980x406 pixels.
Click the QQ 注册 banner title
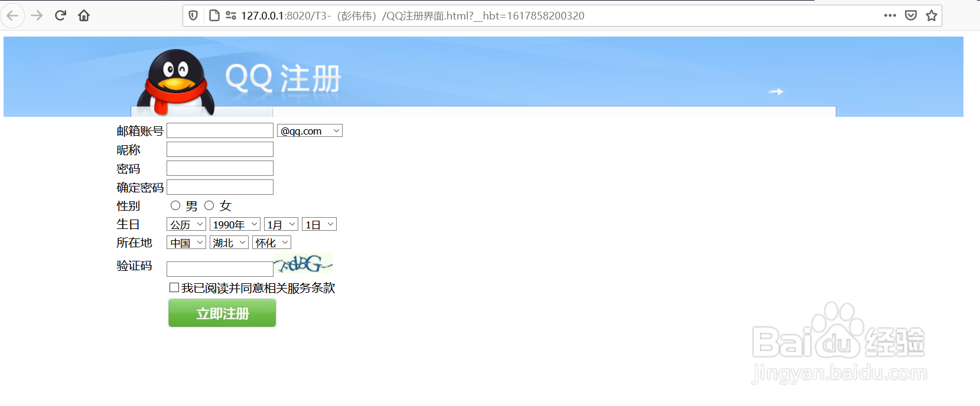coord(283,78)
